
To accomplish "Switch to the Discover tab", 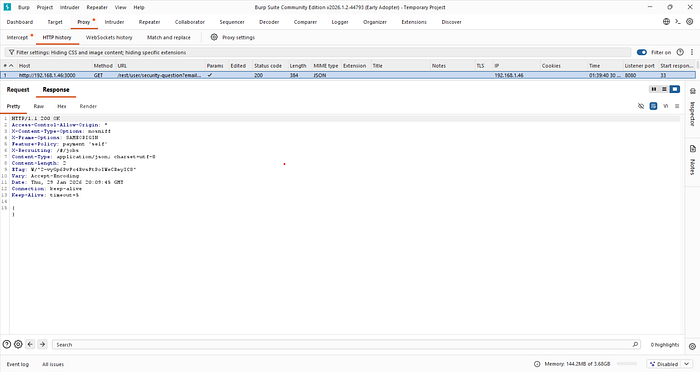I will coord(451,22).
